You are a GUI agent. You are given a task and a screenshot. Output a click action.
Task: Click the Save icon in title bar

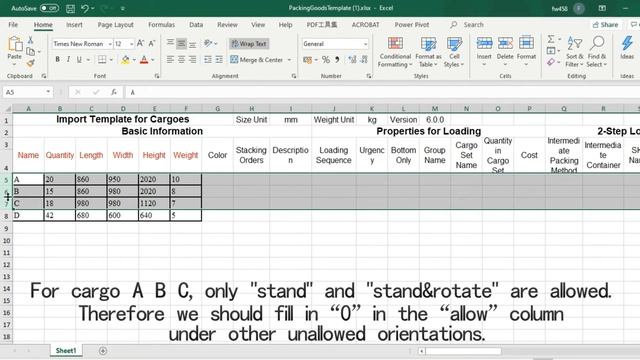[x=70, y=8]
